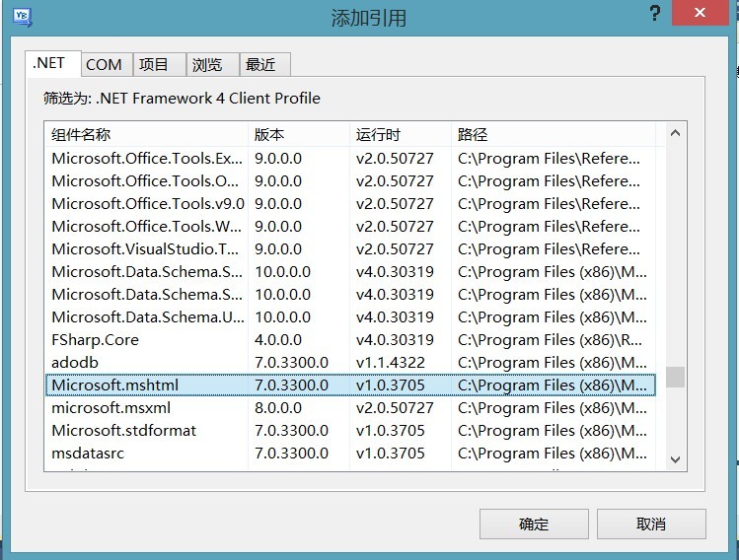Sort by the 组件名称 column header
This screenshot has width=739, height=560.
tap(146, 135)
